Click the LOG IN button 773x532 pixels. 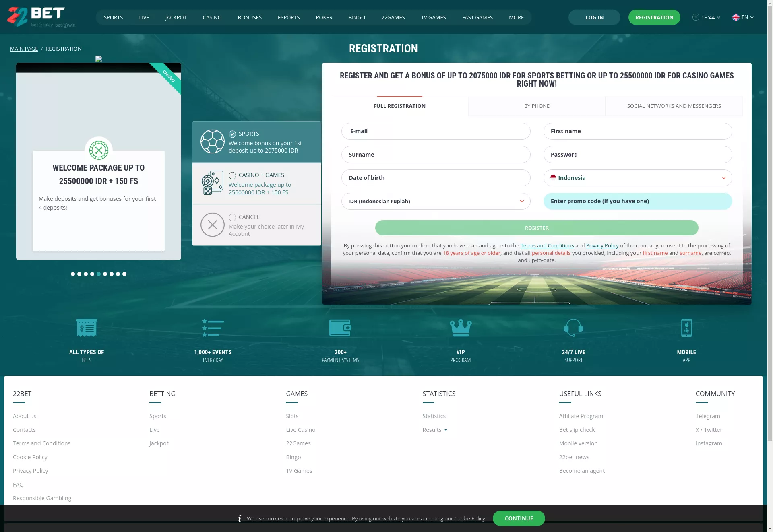point(594,17)
